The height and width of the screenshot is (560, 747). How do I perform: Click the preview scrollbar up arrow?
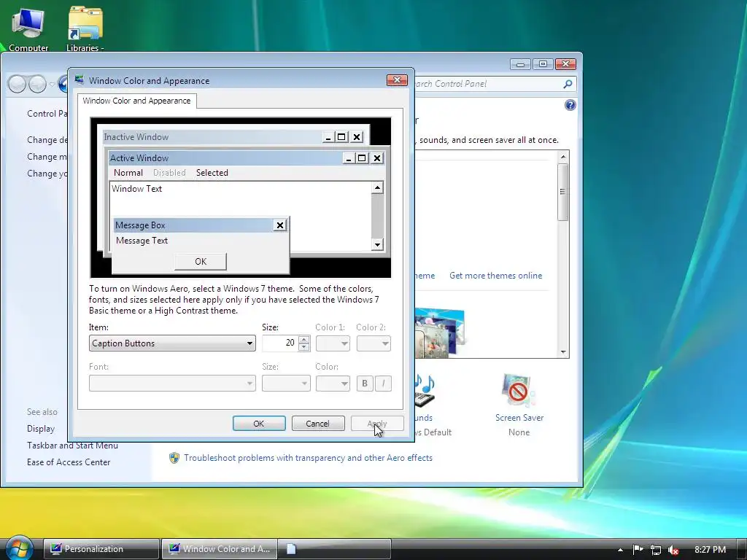click(377, 187)
